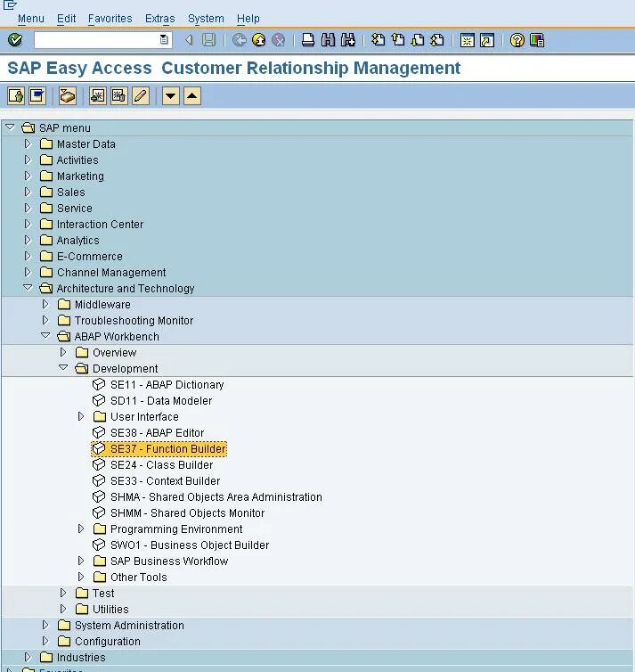Click the Move Favorites Down arrow
The image size is (635, 672).
[170, 96]
